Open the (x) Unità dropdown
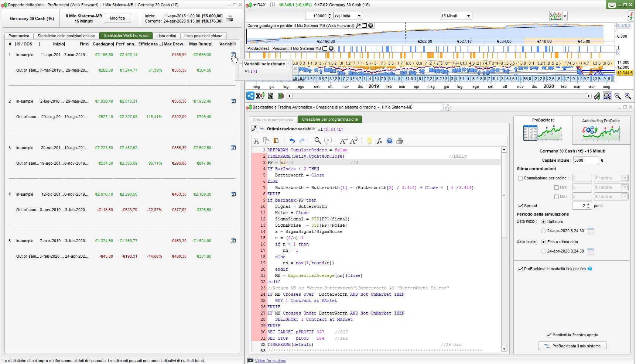Screen dimensions: 636x364 coord(348,16)
